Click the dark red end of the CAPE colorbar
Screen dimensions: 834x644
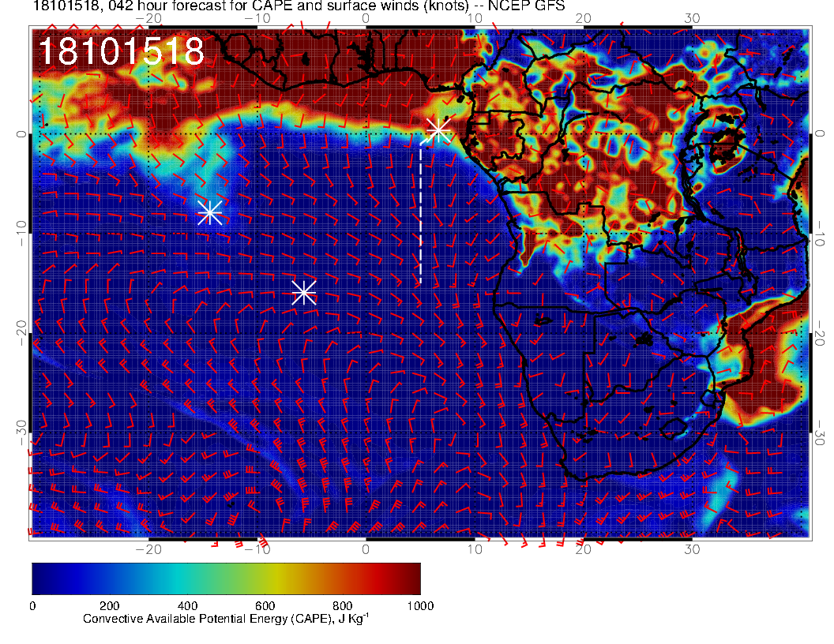[x=412, y=578]
